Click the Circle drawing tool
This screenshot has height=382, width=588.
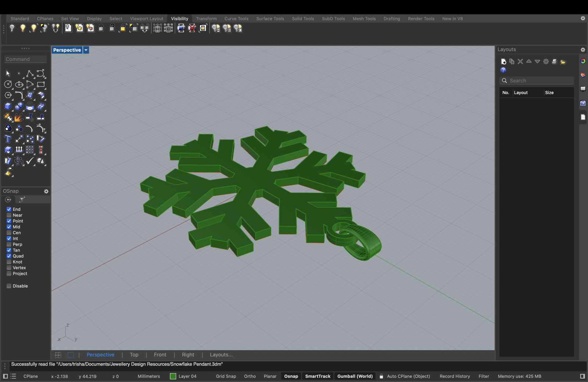coord(8,85)
